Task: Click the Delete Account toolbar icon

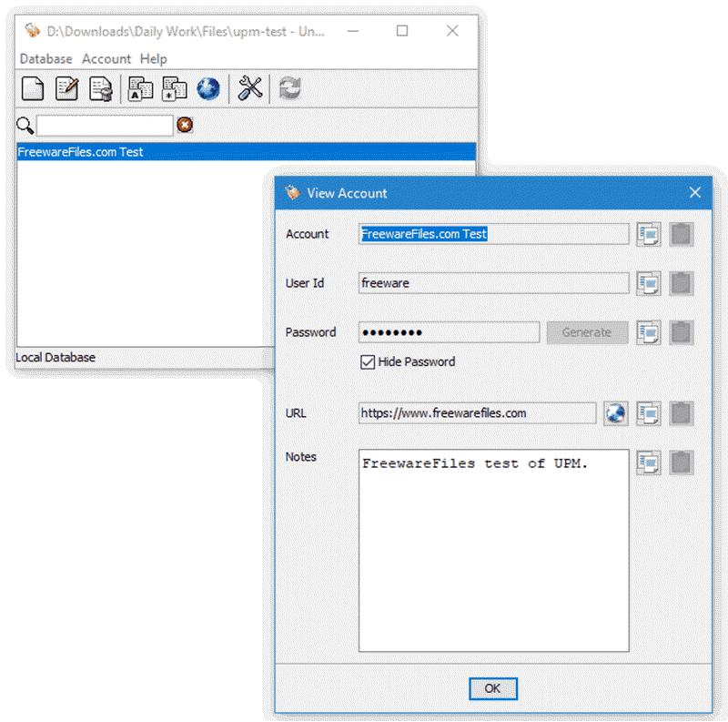Action: click(x=101, y=88)
